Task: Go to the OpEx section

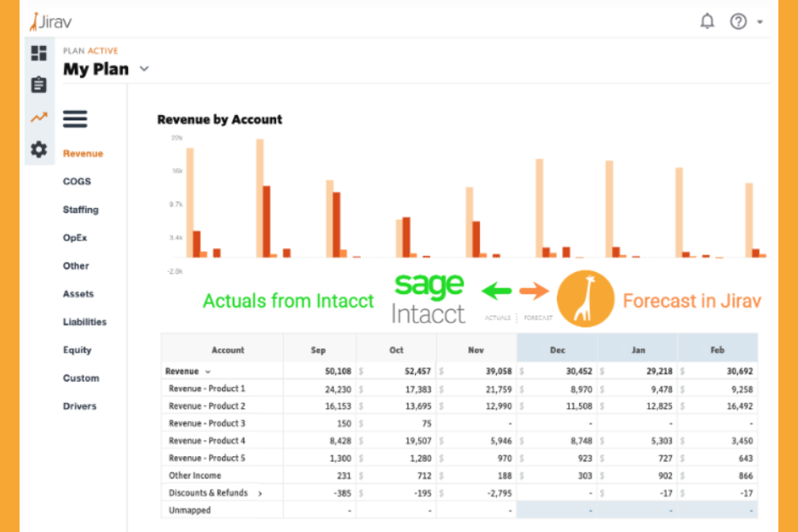Action: point(75,238)
